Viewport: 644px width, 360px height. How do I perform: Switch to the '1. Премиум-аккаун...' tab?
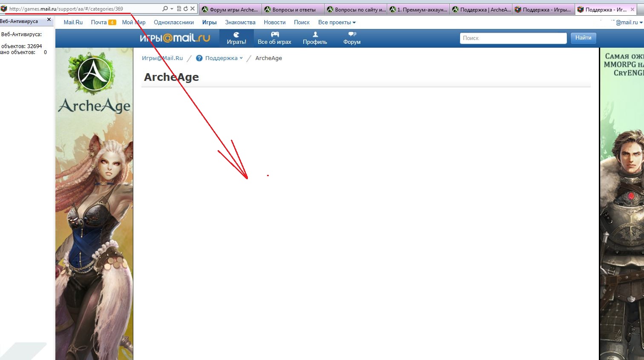point(418,9)
